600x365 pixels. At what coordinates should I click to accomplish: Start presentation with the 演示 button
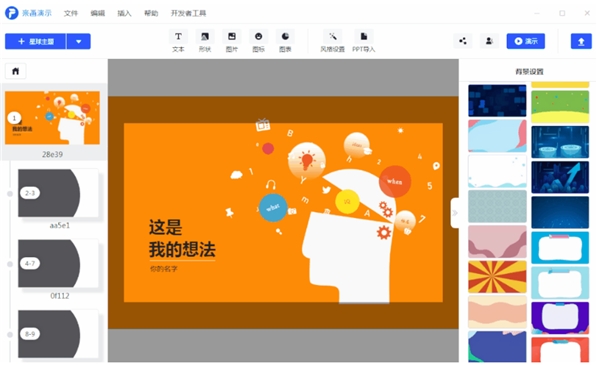point(526,41)
